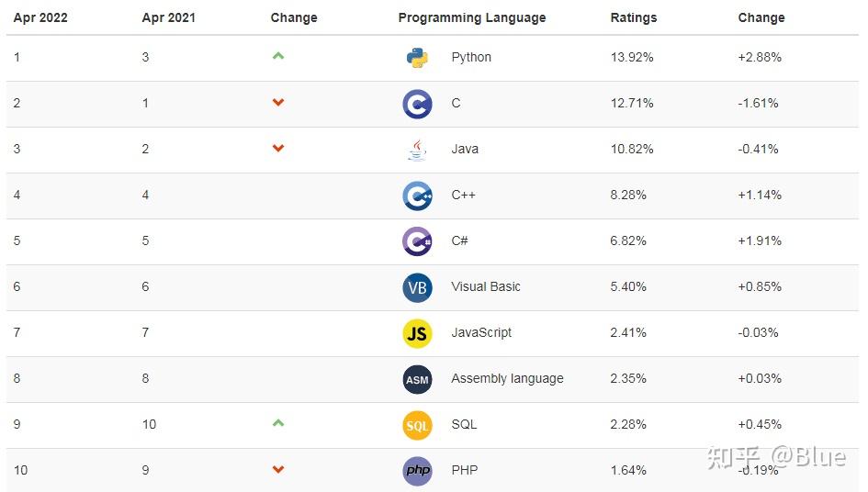868x492 pixels.
Task: Click the Visual Basic language name
Action: click(486, 286)
